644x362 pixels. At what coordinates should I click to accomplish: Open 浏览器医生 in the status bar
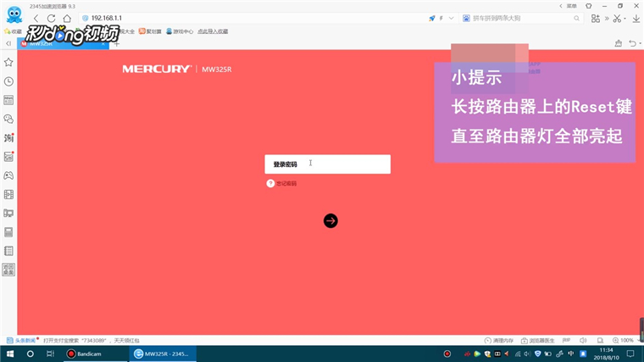tap(537, 340)
